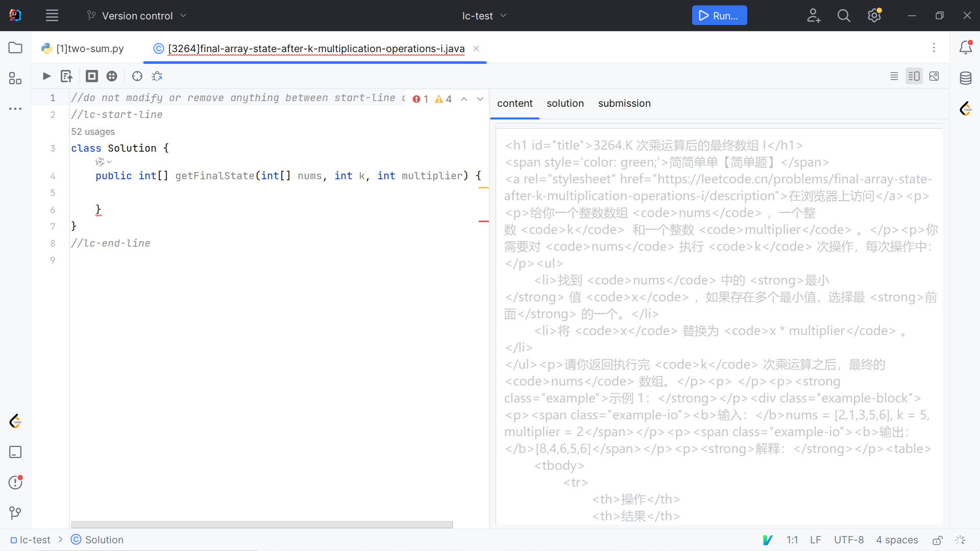Image resolution: width=980 pixels, height=551 pixels.
Task: Open the Problems tool window
Action: [15, 482]
